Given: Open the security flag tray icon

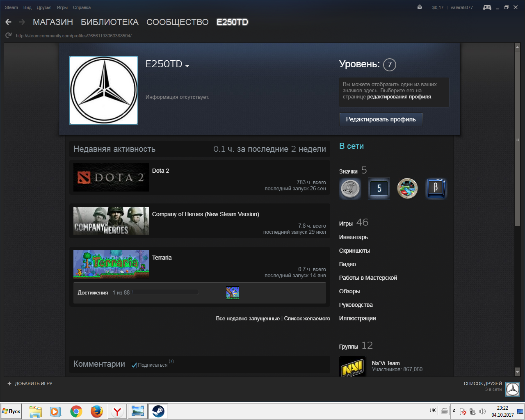Looking at the screenshot, I should pos(463,411).
